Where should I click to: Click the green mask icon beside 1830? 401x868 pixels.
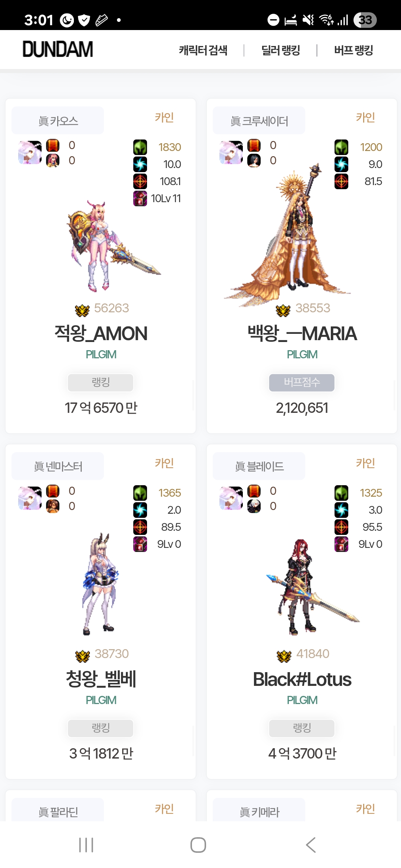(140, 147)
